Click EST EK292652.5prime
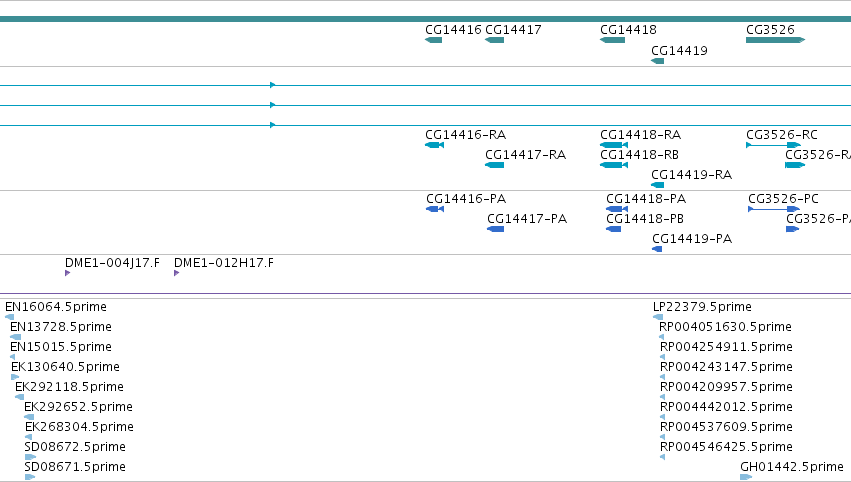Image resolution: width=851 pixels, height=482 pixels. click(x=29, y=417)
